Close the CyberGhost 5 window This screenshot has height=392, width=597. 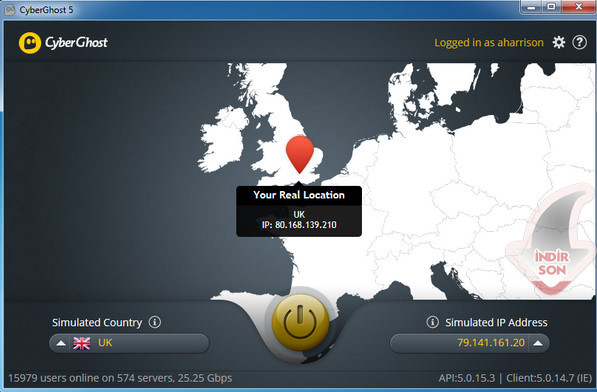click(x=578, y=7)
